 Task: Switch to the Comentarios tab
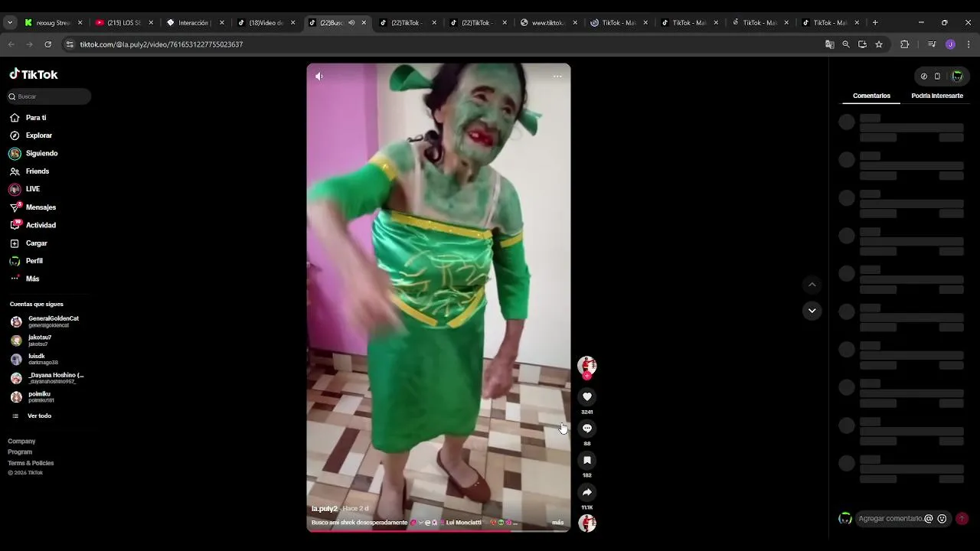click(871, 96)
